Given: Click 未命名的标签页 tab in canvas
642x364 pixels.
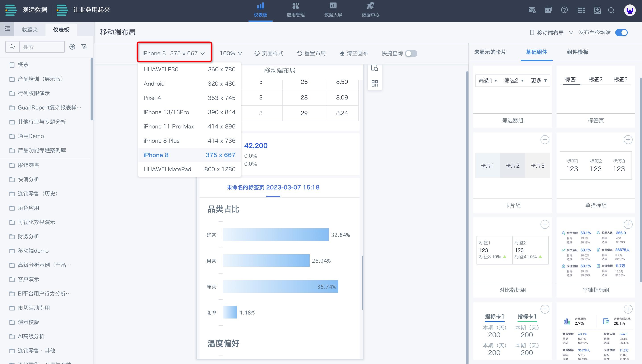Looking at the screenshot, I should [273, 187].
